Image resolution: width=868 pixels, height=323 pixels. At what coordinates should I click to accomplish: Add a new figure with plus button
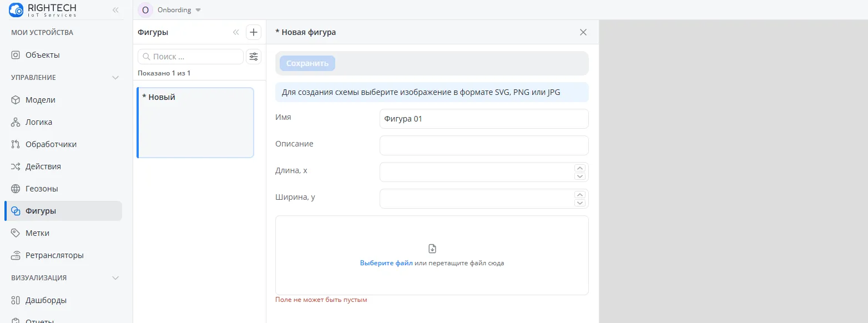254,32
